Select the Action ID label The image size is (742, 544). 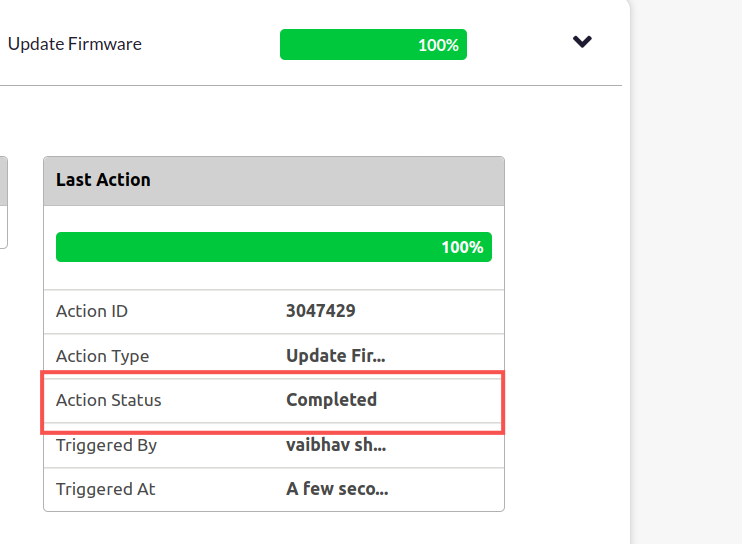(92, 311)
